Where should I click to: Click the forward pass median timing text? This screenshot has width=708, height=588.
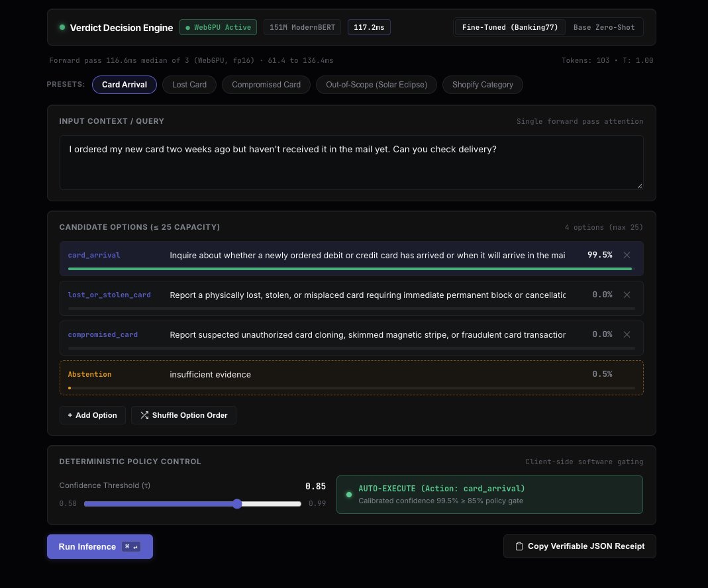click(191, 60)
